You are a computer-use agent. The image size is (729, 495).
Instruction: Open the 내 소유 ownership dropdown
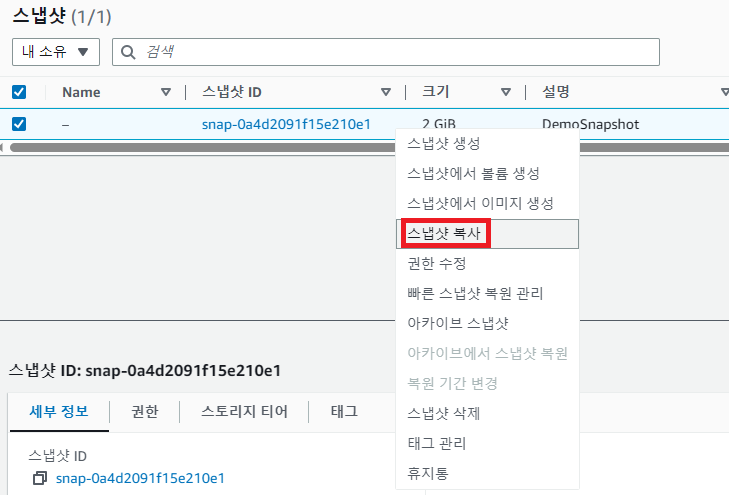coord(56,52)
